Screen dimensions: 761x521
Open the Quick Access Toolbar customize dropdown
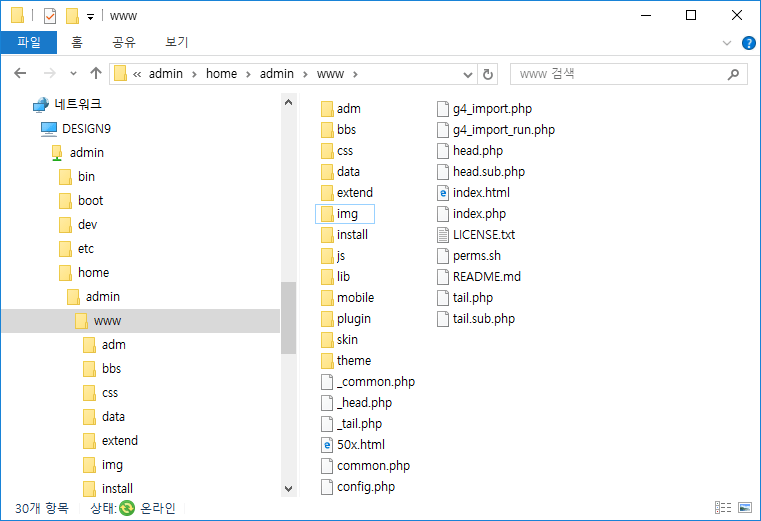(90, 16)
